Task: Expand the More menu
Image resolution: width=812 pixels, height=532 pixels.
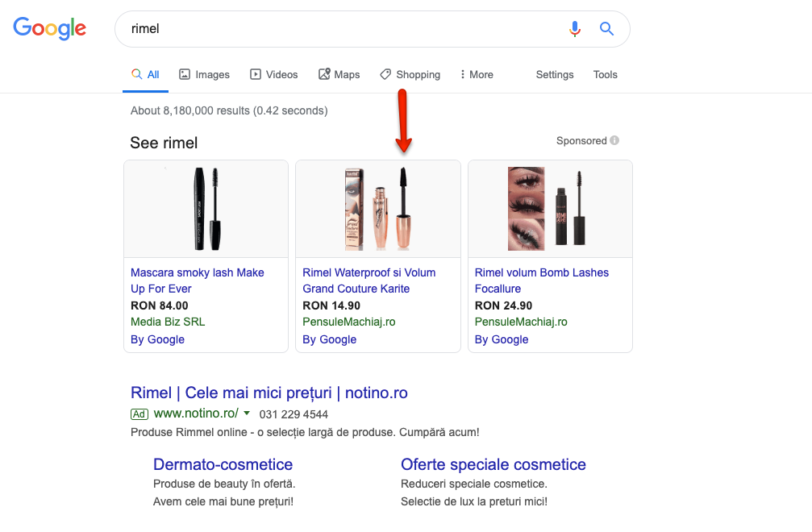Action: pos(476,74)
